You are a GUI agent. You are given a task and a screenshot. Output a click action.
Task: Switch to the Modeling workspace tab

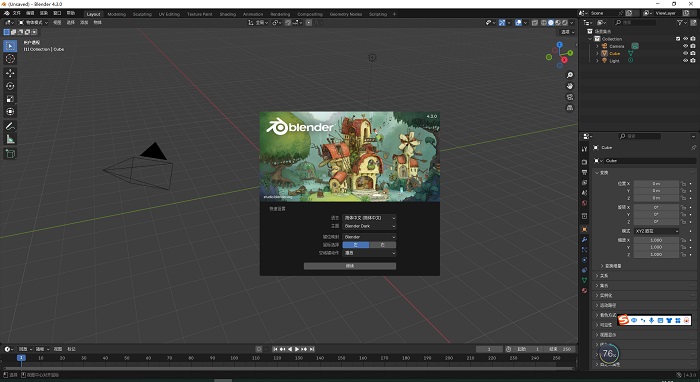tap(117, 14)
